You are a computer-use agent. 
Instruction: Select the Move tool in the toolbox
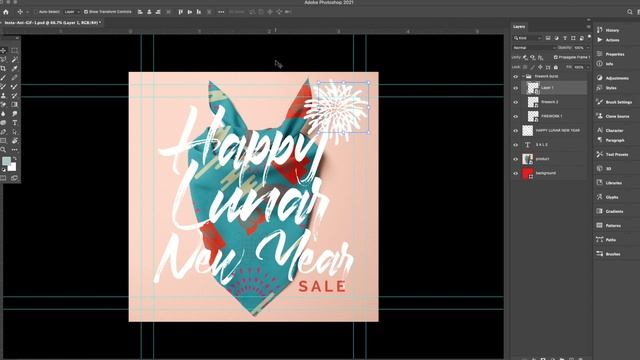pos(3,51)
